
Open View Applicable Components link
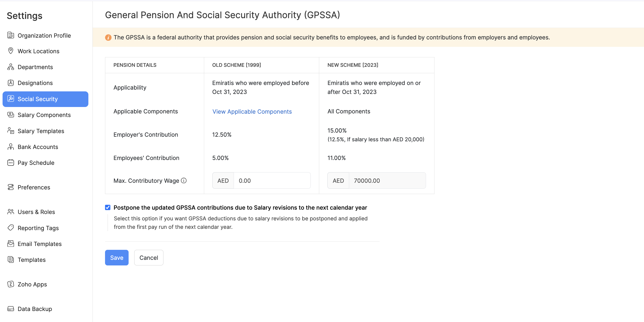coord(252,111)
